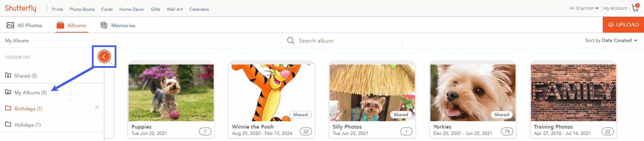
Task: Click the Shared folder icon in the sidebar
Action: coord(8,75)
